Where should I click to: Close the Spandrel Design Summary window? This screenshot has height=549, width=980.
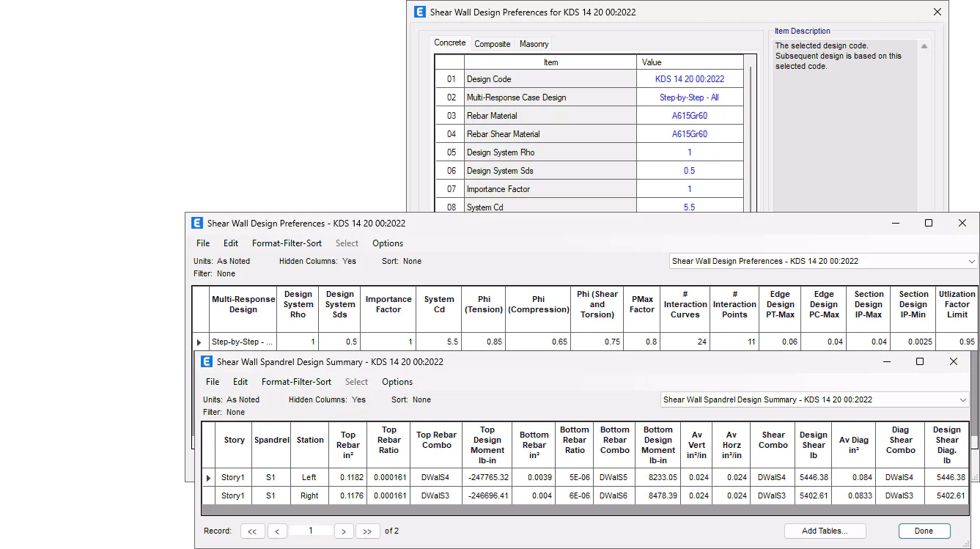(x=953, y=361)
